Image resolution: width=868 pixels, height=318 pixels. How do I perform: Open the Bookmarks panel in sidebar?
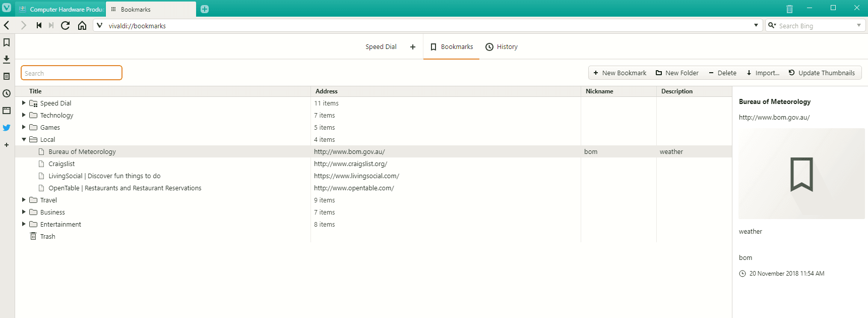(x=7, y=42)
